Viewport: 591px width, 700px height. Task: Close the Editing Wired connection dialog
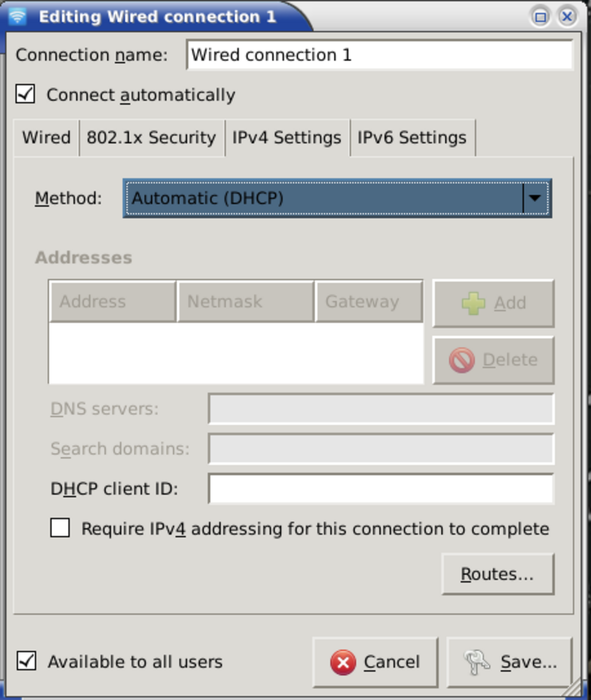point(567,17)
